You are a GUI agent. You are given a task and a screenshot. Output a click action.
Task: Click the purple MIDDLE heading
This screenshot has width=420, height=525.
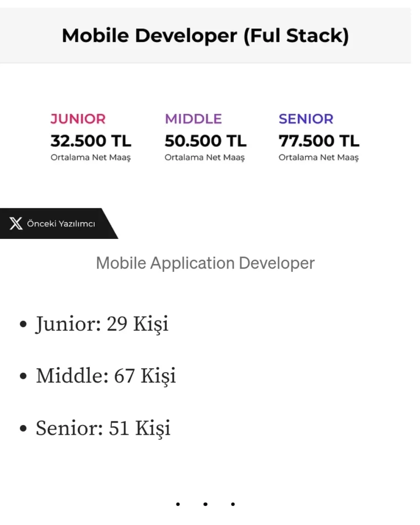point(193,119)
